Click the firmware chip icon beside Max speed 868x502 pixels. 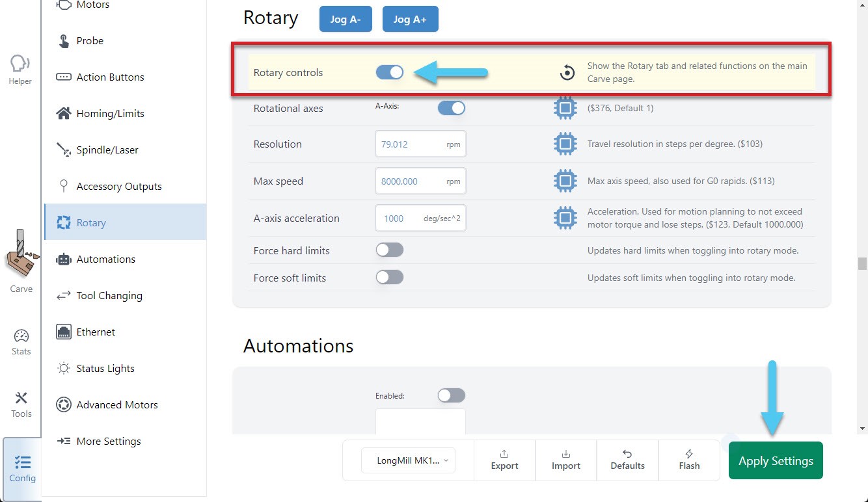[x=565, y=181]
